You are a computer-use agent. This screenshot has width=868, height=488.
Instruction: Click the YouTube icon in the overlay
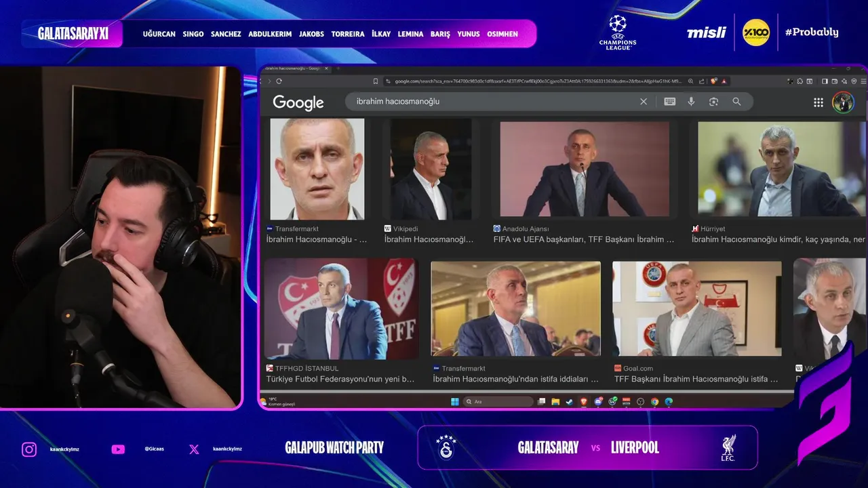(x=118, y=449)
